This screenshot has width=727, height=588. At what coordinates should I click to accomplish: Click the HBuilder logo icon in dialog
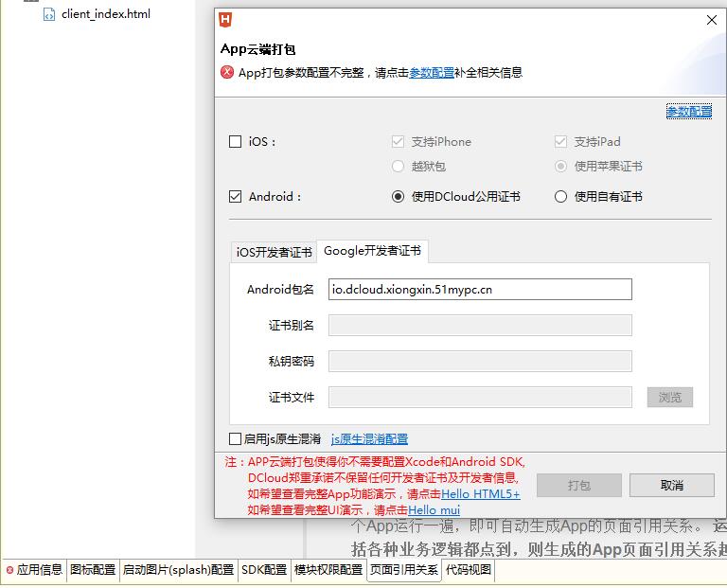pyautogui.click(x=225, y=20)
